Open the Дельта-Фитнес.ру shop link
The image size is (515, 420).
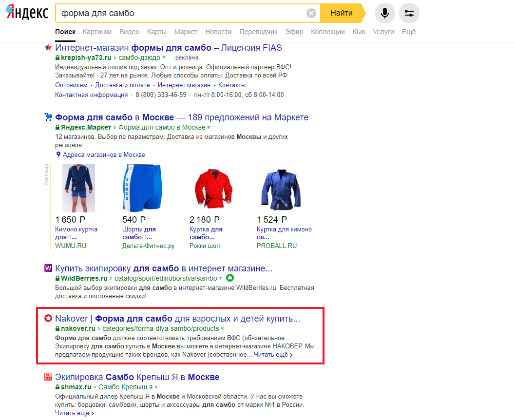coord(149,246)
